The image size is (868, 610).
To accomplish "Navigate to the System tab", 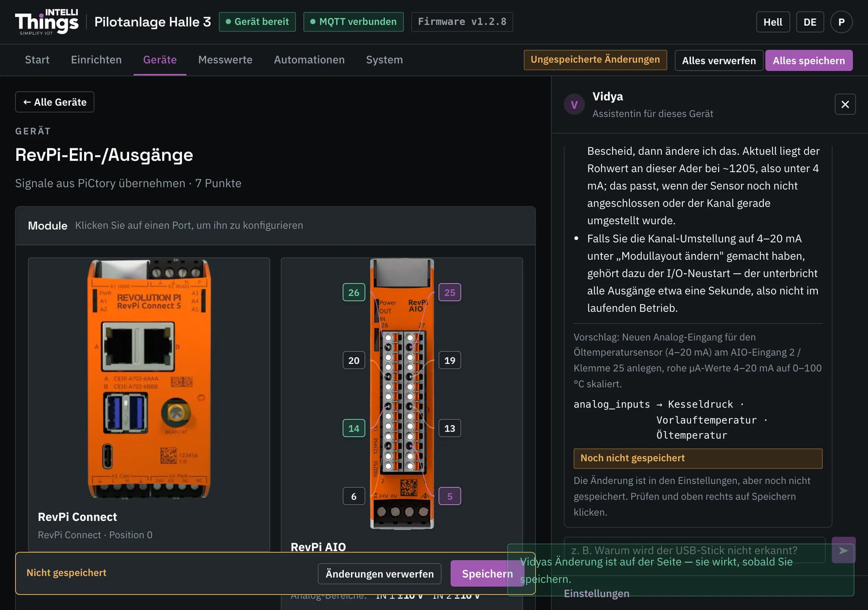I will [x=385, y=60].
